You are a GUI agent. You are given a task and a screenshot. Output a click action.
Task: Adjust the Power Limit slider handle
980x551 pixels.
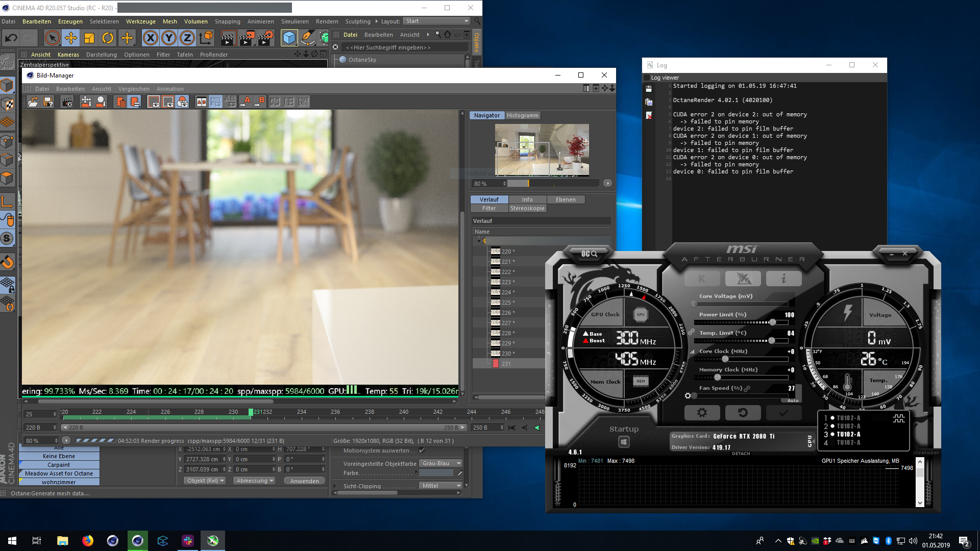tap(773, 322)
